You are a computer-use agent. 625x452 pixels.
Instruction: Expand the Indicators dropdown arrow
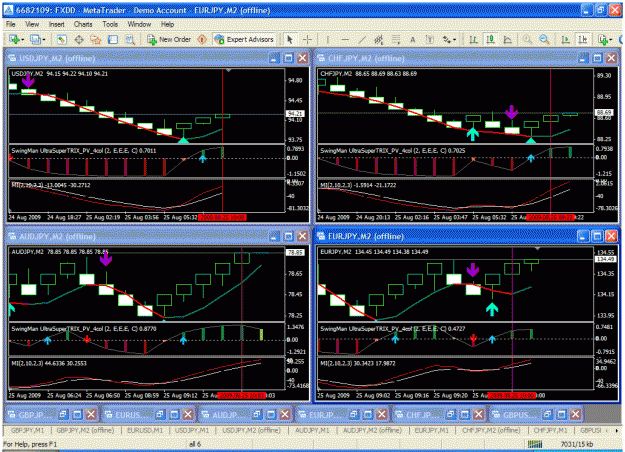[611, 39]
